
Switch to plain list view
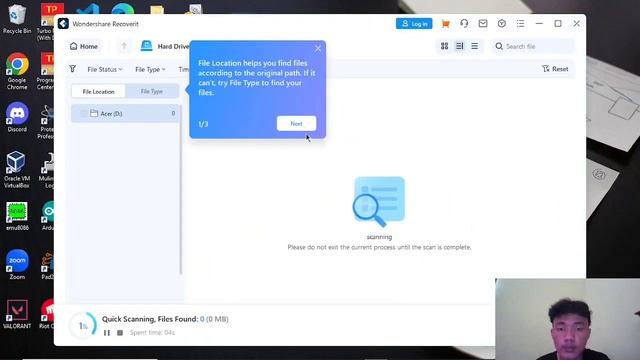pos(475,46)
